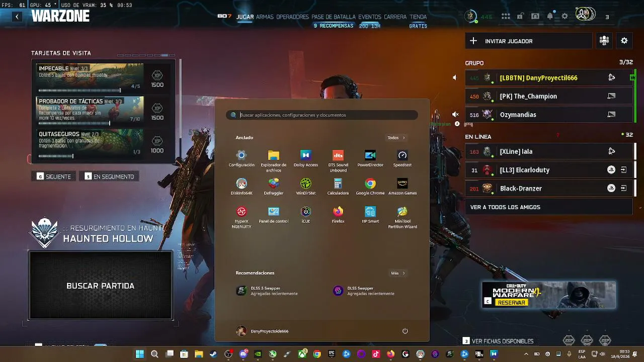Open the Warzone social group-code icon
Screen dimensions: 644x362
pyautogui.click(x=604, y=41)
